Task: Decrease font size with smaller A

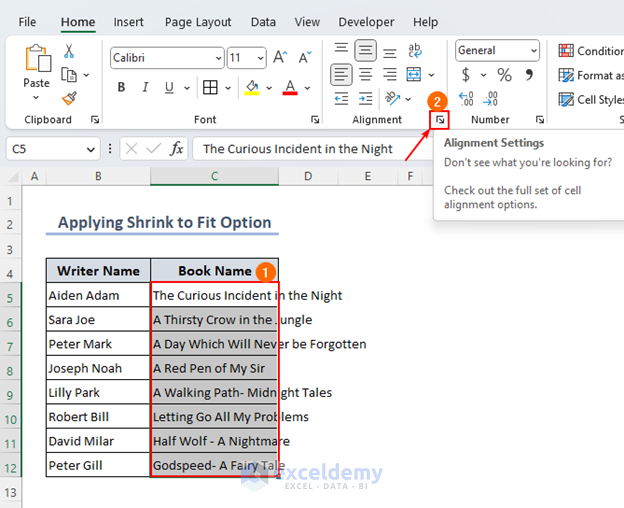Action: coord(305,57)
